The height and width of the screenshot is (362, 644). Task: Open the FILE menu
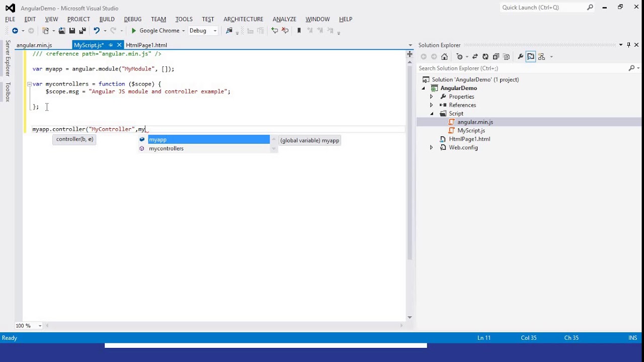click(10, 19)
